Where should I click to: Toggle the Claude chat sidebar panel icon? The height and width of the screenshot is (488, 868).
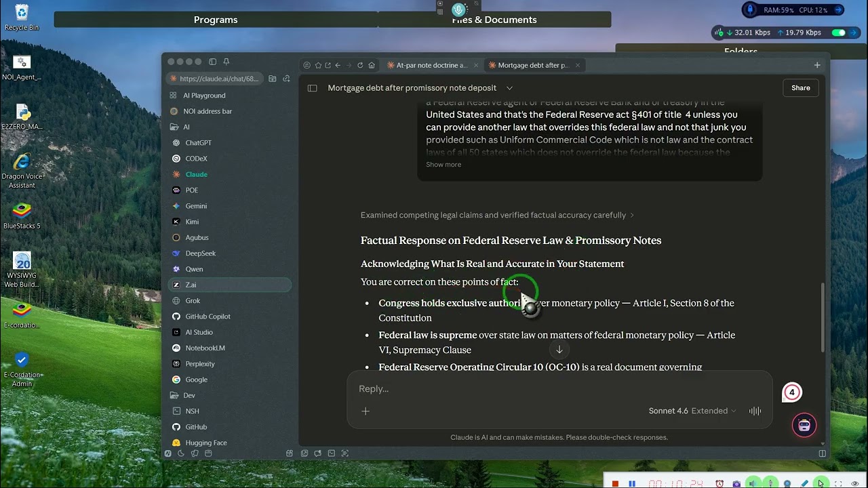(x=312, y=88)
